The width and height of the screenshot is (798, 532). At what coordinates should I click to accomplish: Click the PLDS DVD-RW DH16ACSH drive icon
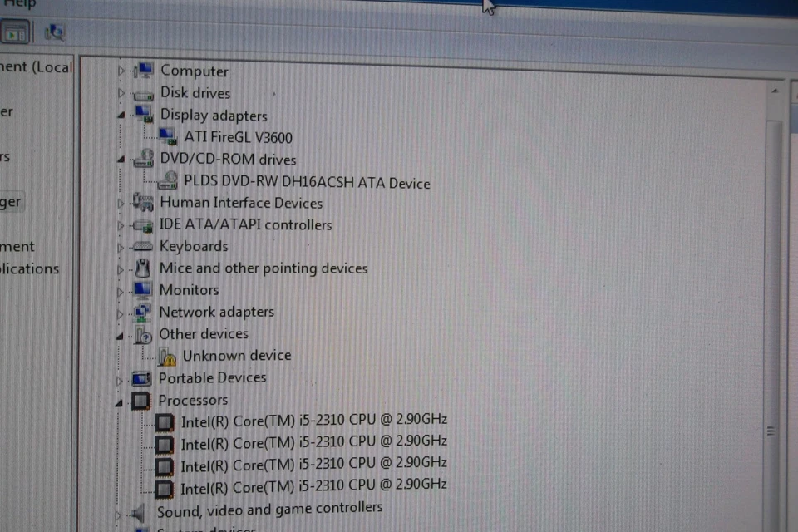tap(169, 181)
